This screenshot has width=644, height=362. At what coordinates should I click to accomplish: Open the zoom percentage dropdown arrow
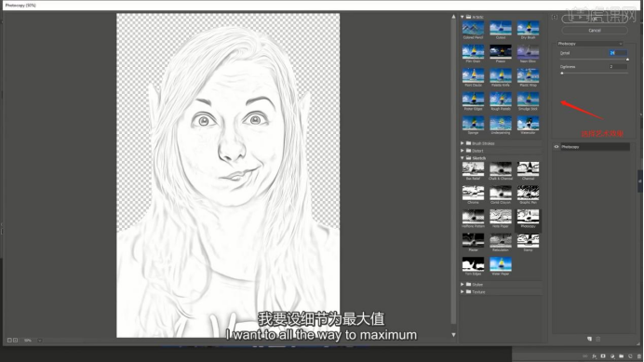[39, 341]
